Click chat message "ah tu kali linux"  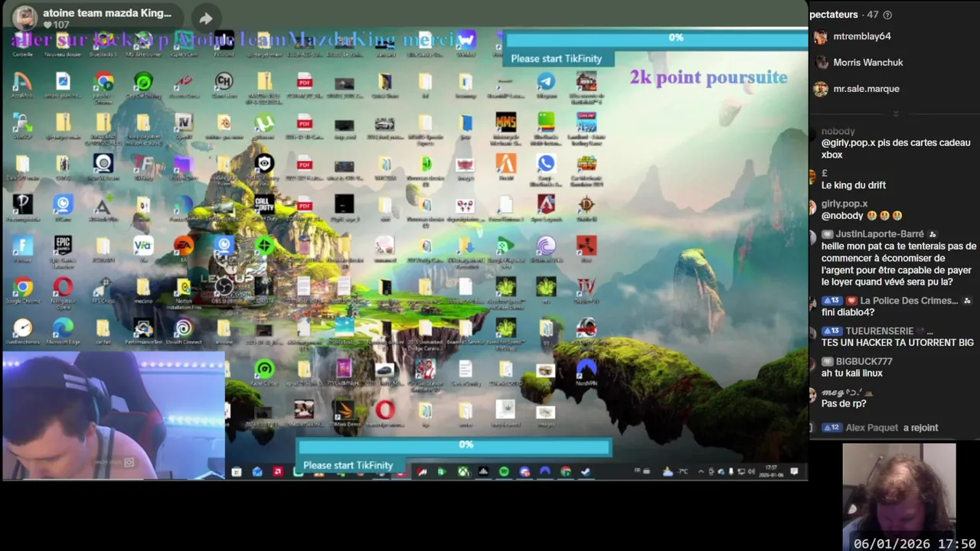852,373
